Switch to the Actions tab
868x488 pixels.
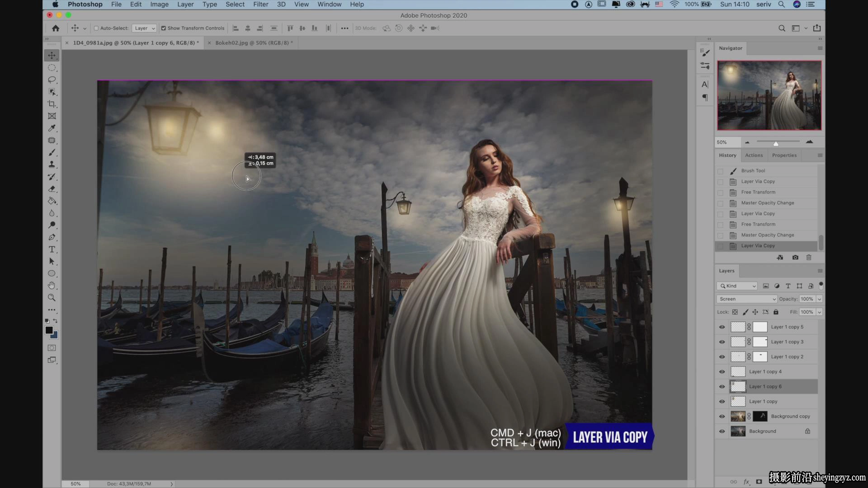point(754,155)
